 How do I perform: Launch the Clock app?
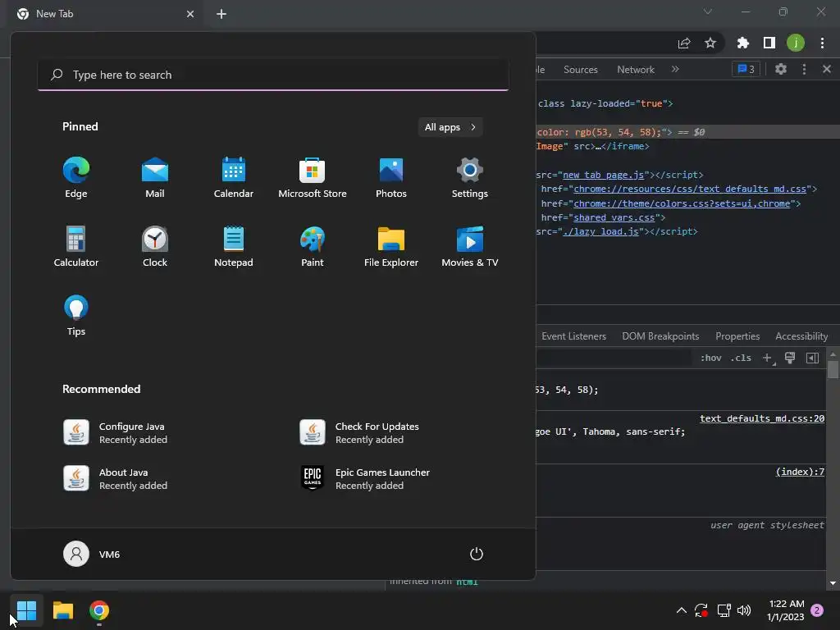click(155, 247)
